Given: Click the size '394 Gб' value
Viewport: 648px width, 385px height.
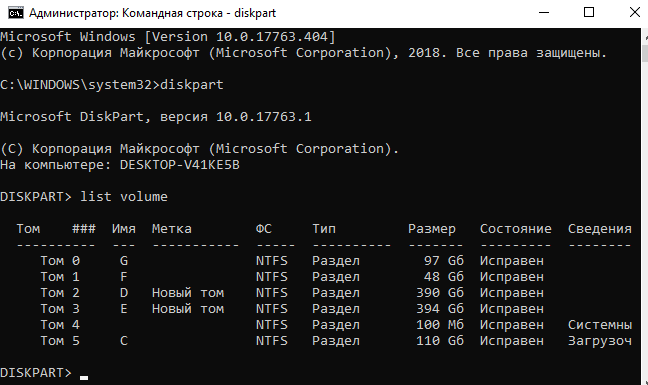Looking at the screenshot, I should point(440,309).
